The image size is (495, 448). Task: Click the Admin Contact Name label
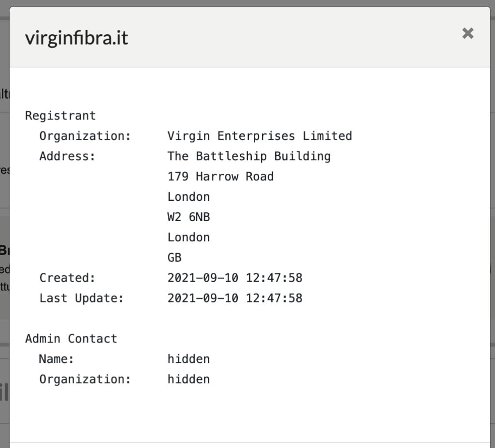pyautogui.click(x=56, y=359)
